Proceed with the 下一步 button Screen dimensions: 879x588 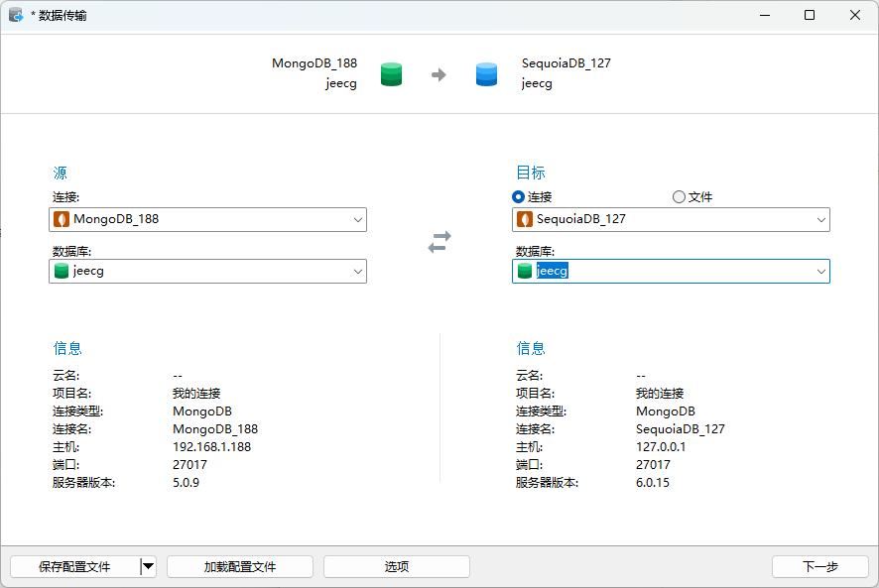click(x=819, y=566)
